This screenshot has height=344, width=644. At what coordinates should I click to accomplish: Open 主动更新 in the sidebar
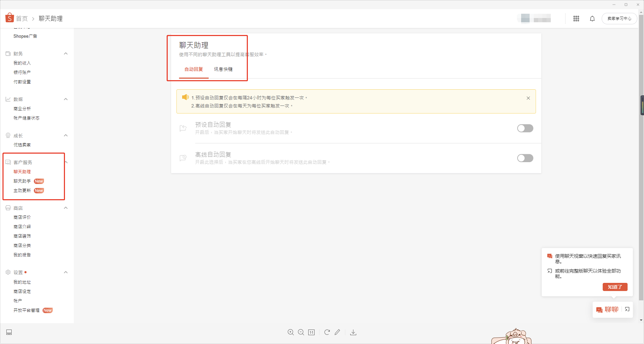[22, 191]
